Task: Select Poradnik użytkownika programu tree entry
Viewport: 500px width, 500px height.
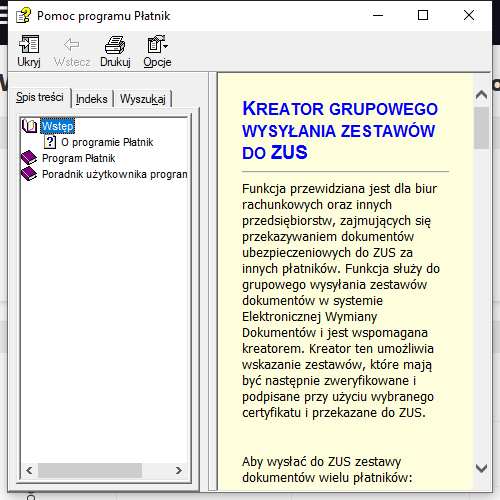Action: click(115, 174)
